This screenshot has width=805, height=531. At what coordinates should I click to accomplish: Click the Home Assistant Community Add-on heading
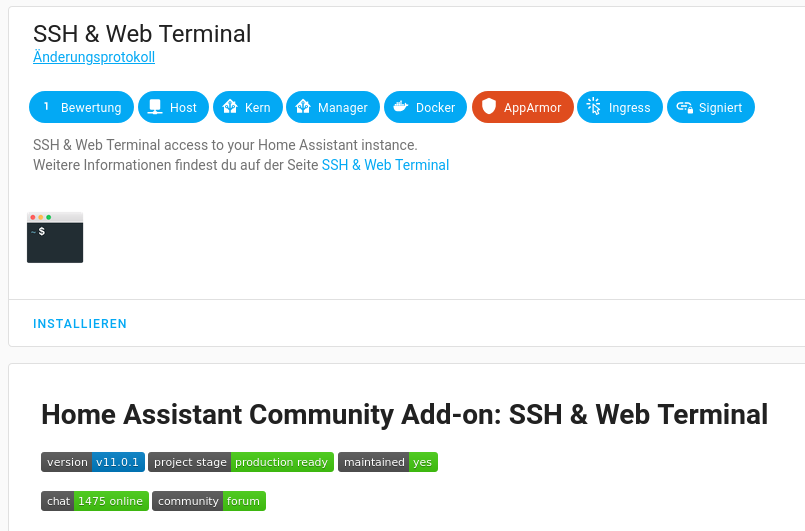pyautogui.click(x=404, y=414)
